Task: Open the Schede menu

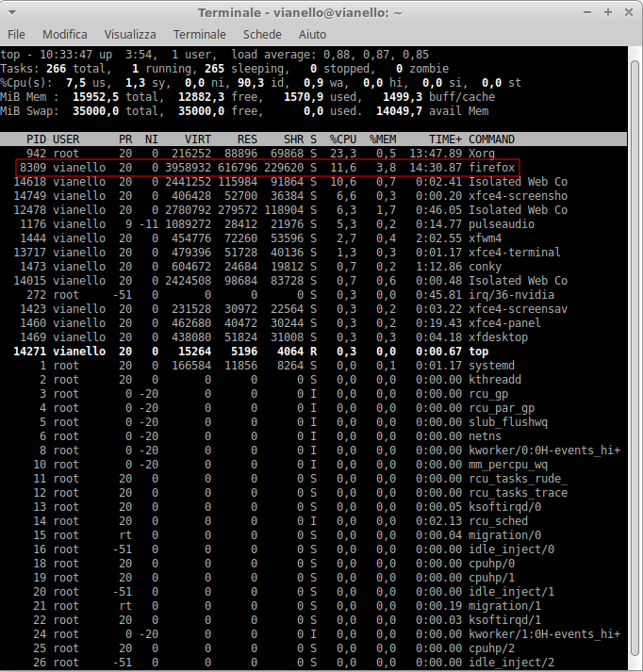Action: [262, 34]
